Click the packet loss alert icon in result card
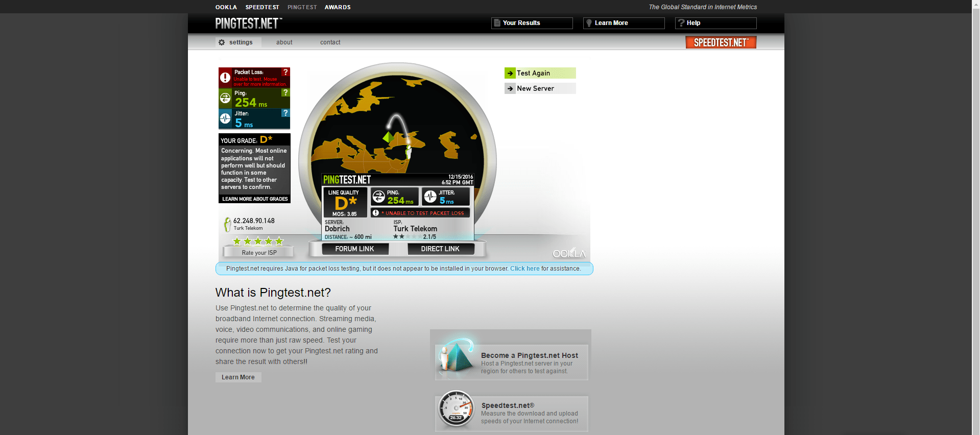Image resolution: width=980 pixels, height=435 pixels. (x=376, y=213)
